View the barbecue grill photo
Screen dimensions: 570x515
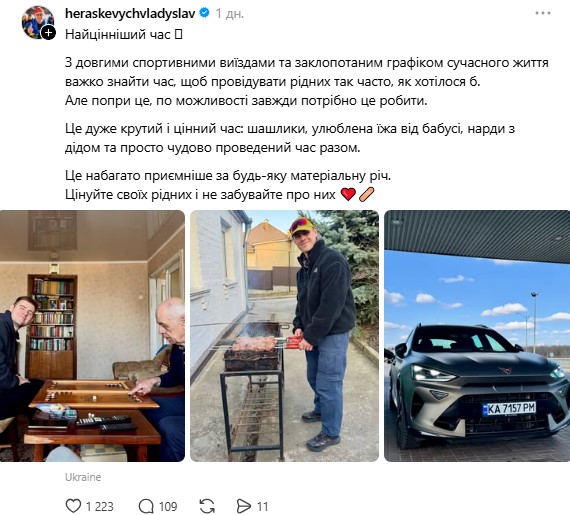(284, 336)
